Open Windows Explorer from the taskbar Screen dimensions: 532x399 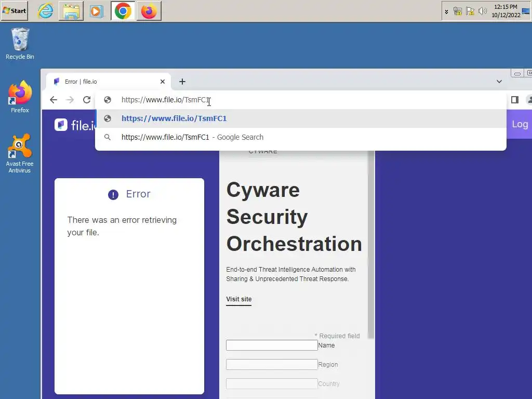click(x=71, y=11)
